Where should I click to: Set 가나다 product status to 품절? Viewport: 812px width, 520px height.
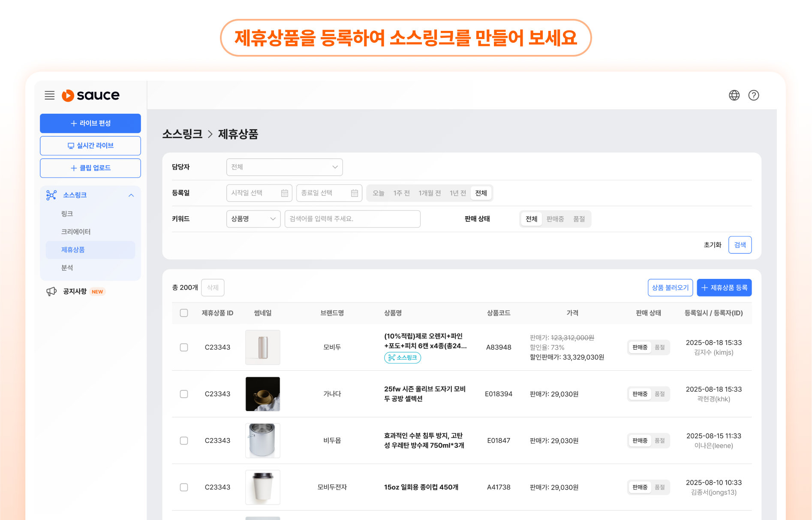click(x=659, y=394)
